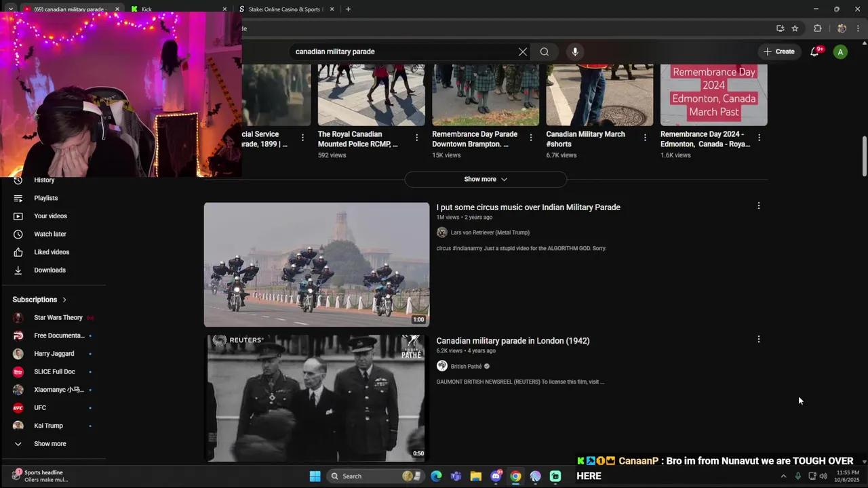Switch to Chrome on the taskbar
The image size is (868, 488).
pyautogui.click(x=515, y=476)
